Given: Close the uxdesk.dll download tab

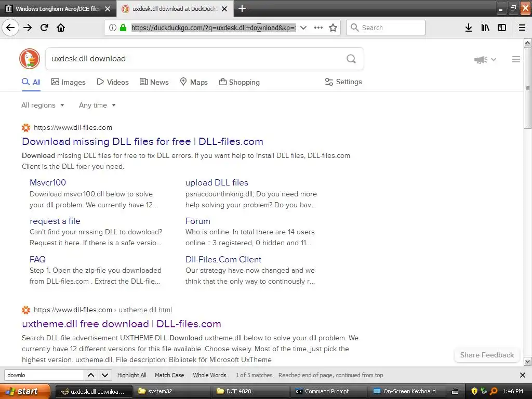Looking at the screenshot, I should click(x=224, y=9).
